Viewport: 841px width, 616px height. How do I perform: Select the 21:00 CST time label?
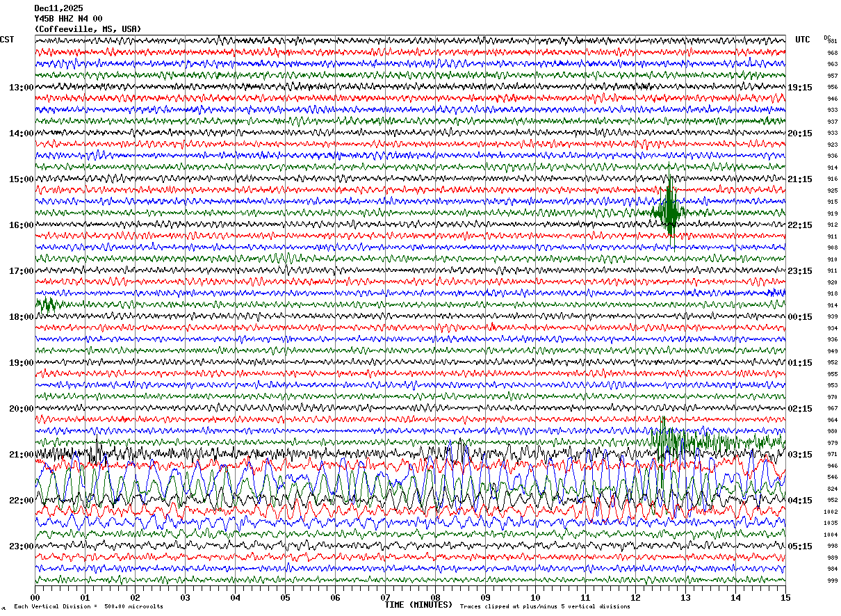[21, 455]
